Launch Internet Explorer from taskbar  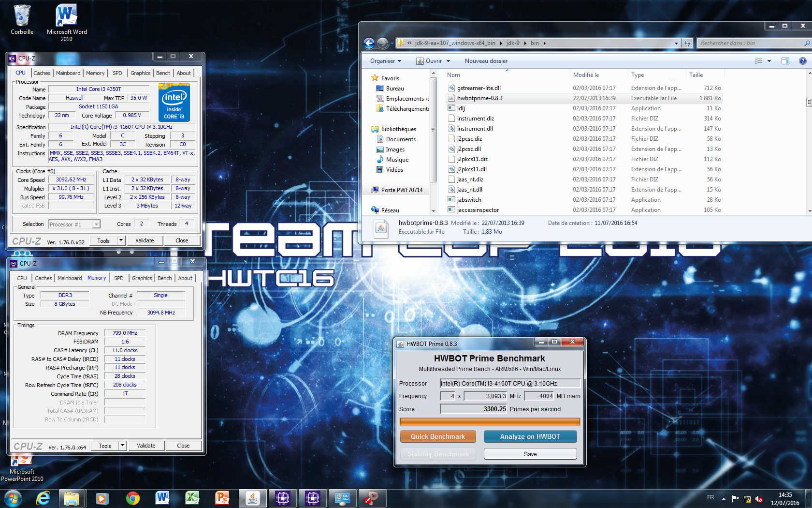(x=43, y=498)
